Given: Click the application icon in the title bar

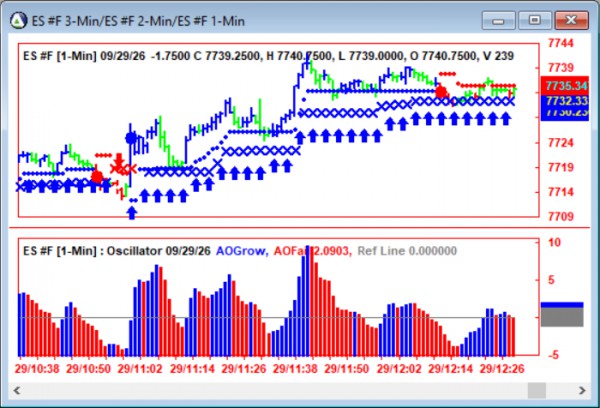Looking at the screenshot, I should 18,20.
